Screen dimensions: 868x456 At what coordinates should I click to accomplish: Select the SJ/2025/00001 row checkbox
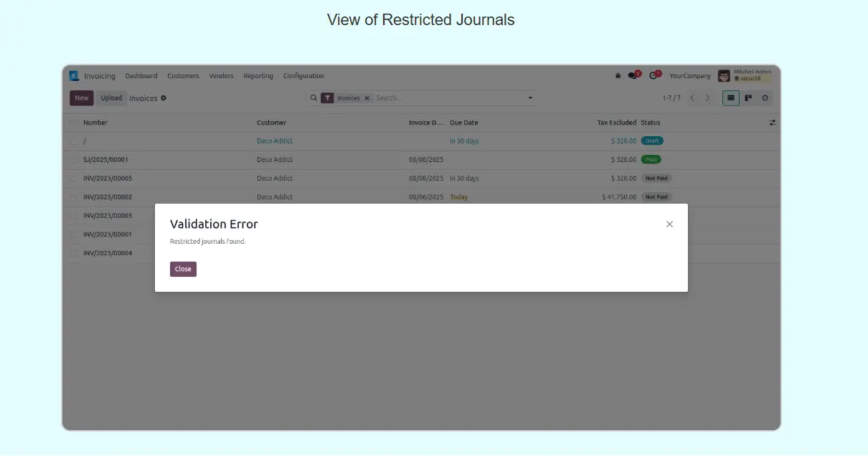[x=73, y=160]
